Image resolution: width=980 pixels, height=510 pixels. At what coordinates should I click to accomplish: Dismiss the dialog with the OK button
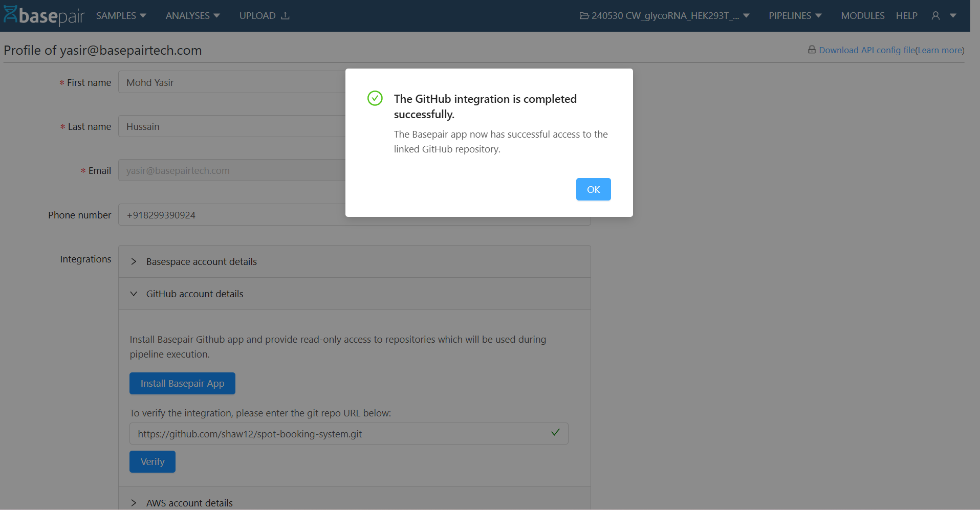[593, 189]
